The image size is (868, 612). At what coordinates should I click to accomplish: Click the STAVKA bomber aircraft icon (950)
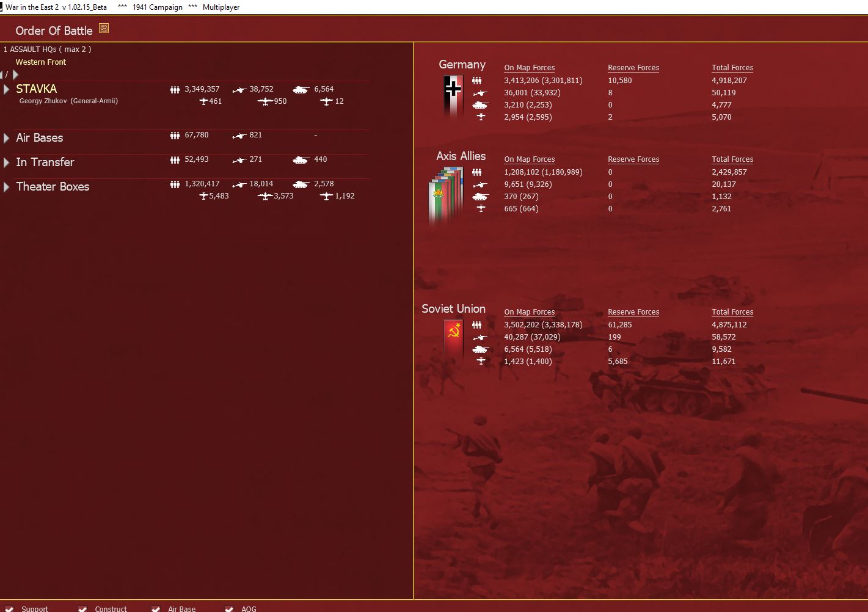pyautogui.click(x=265, y=101)
